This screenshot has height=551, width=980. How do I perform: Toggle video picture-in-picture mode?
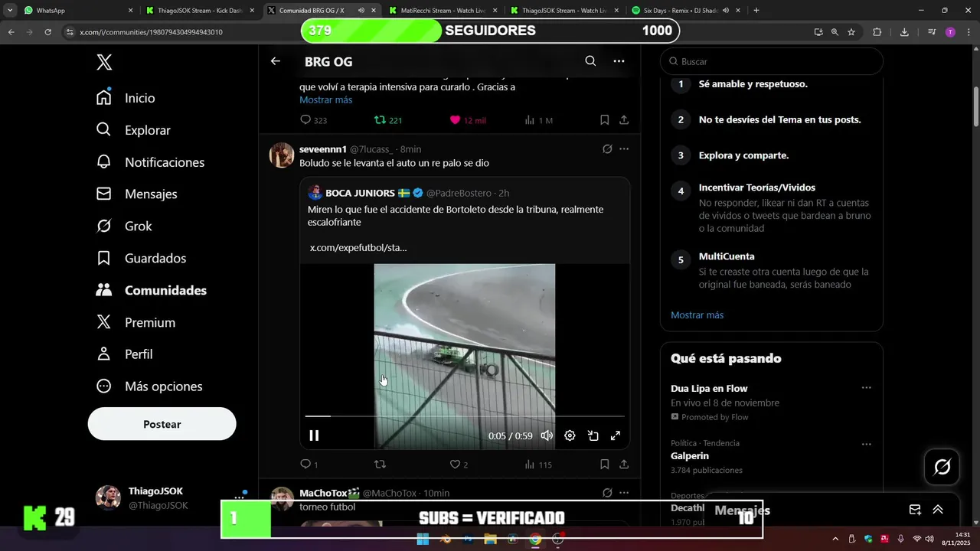coord(593,435)
